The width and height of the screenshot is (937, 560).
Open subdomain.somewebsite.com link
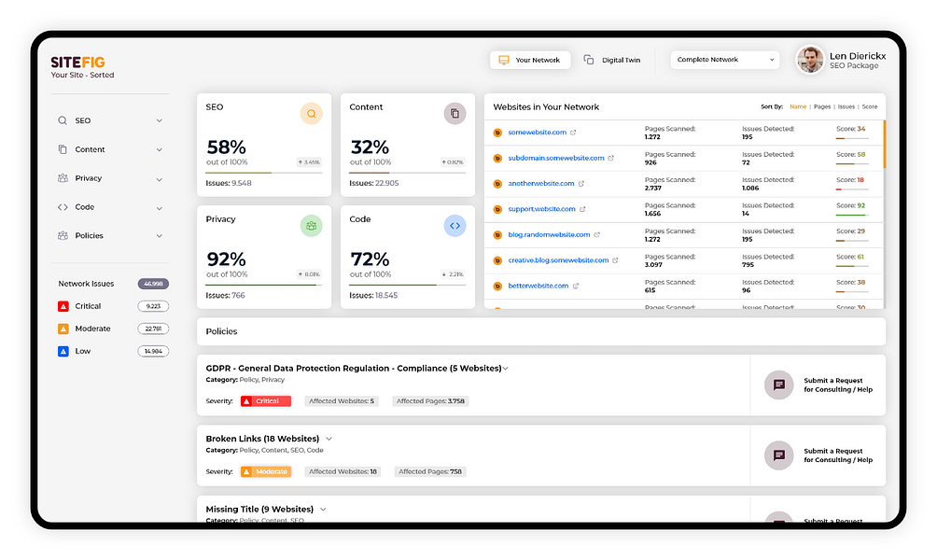[x=555, y=158]
